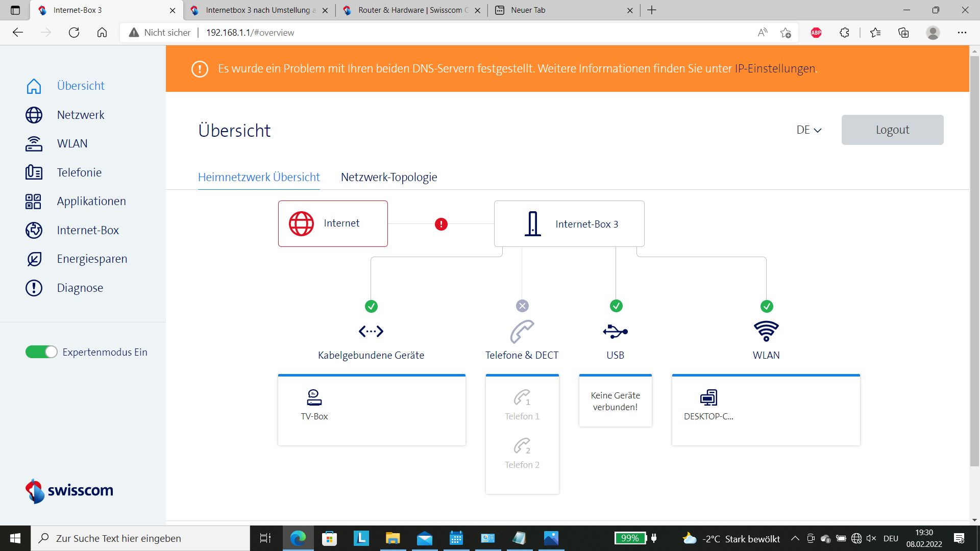
Task: Click inside the address bar showing 192.168.1.1
Action: point(250,32)
